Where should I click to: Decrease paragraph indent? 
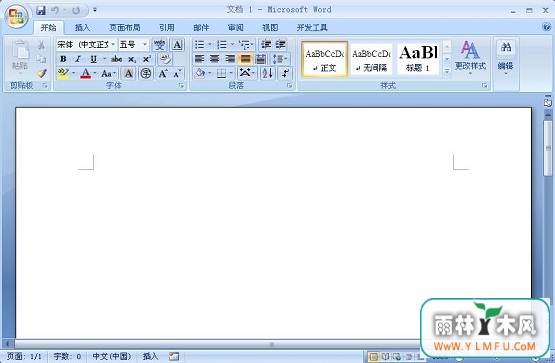(266, 45)
